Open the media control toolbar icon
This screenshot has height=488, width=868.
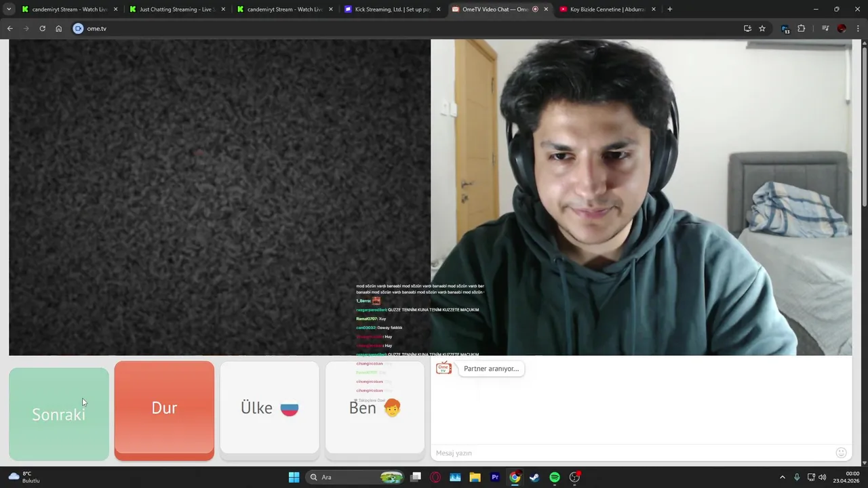(x=825, y=28)
